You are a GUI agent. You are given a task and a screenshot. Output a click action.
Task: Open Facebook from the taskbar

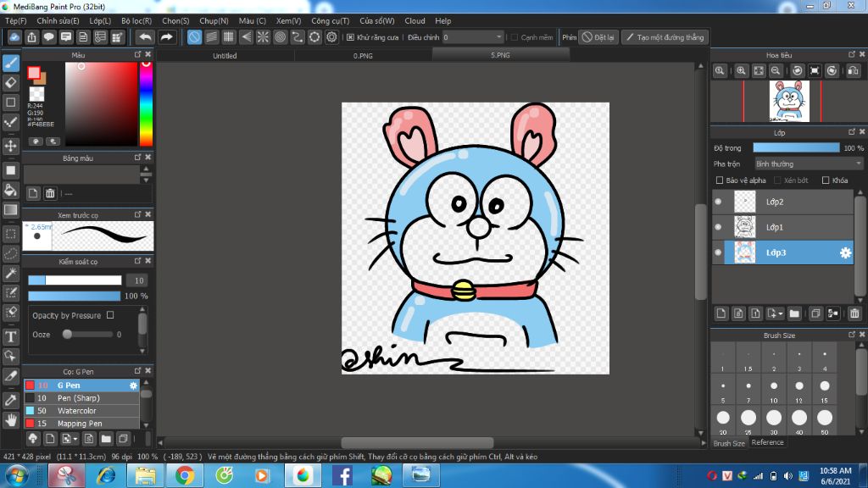[x=342, y=475]
